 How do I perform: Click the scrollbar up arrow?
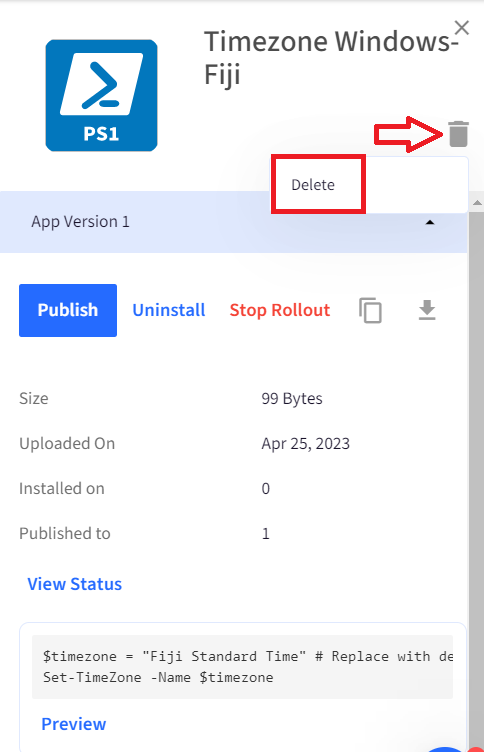pos(477,203)
